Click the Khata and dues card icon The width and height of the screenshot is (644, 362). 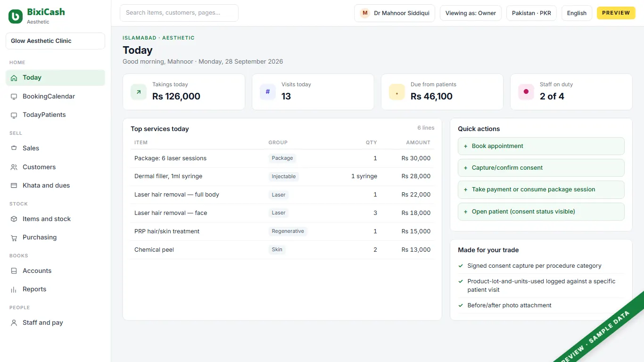coord(14,186)
